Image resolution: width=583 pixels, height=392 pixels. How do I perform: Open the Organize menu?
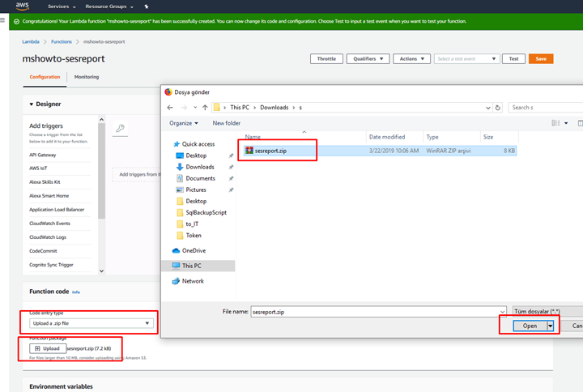[x=184, y=123]
